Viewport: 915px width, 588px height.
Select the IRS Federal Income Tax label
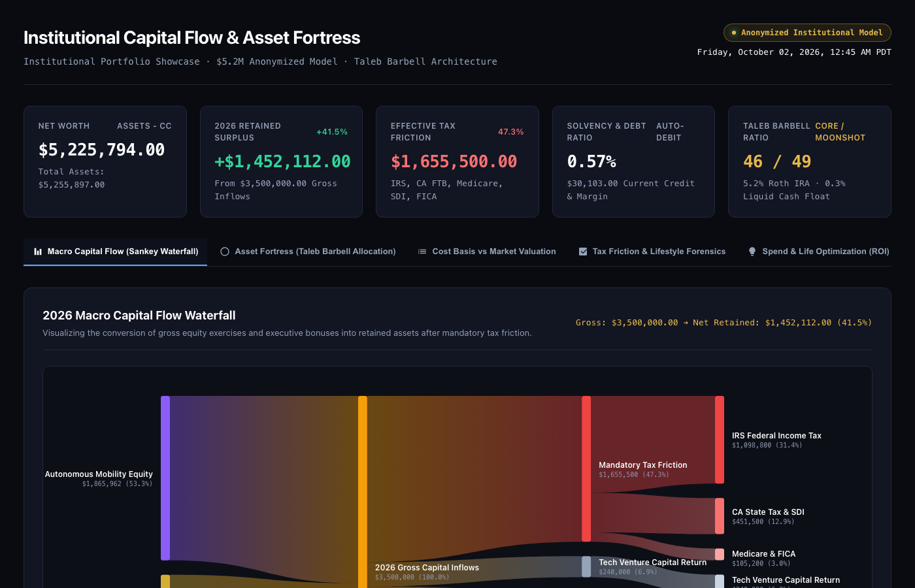tap(776, 436)
